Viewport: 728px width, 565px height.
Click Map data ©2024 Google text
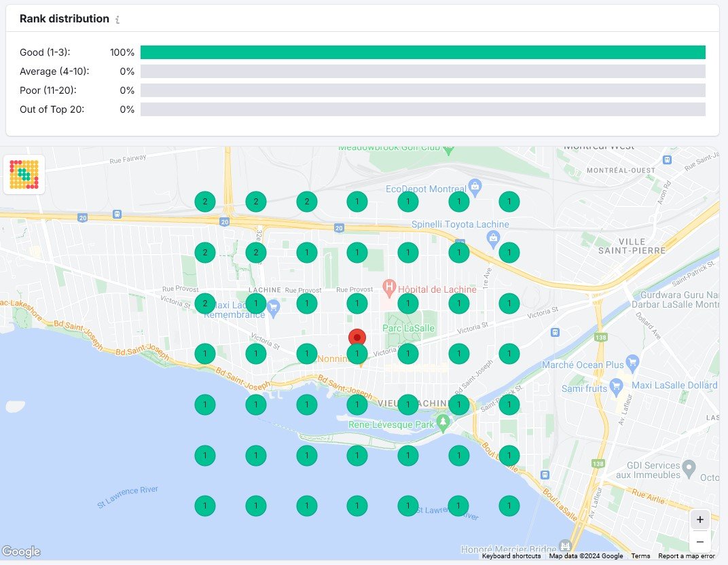(586, 555)
